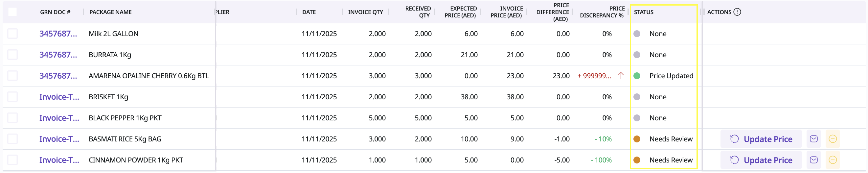Sort by the PACKAGE NAME column header
Screen dimensions: 868x173
[110, 12]
